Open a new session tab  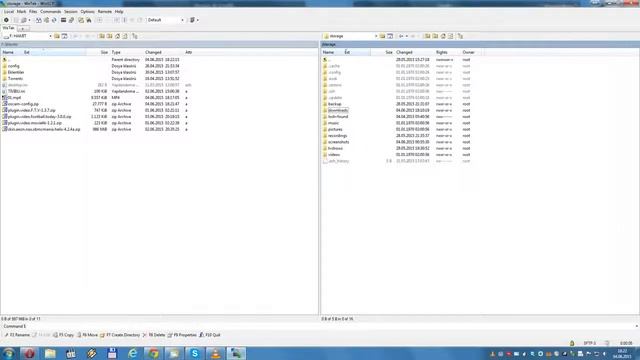(23, 29)
